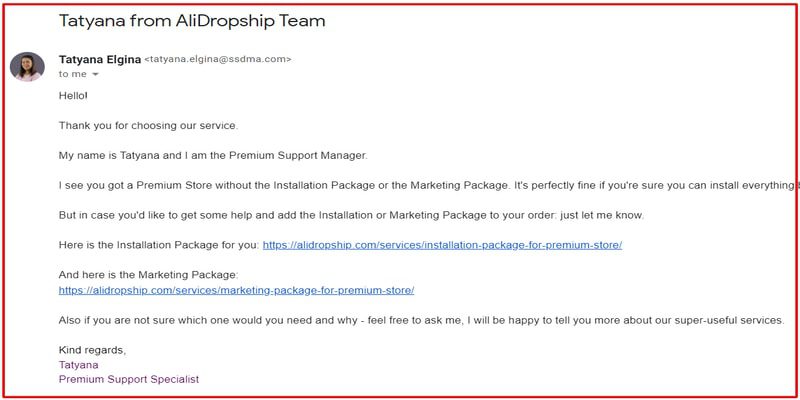Click the 'to me' recipient text
Image resolution: width=800 pixels, height=400 pixels.
72,74
